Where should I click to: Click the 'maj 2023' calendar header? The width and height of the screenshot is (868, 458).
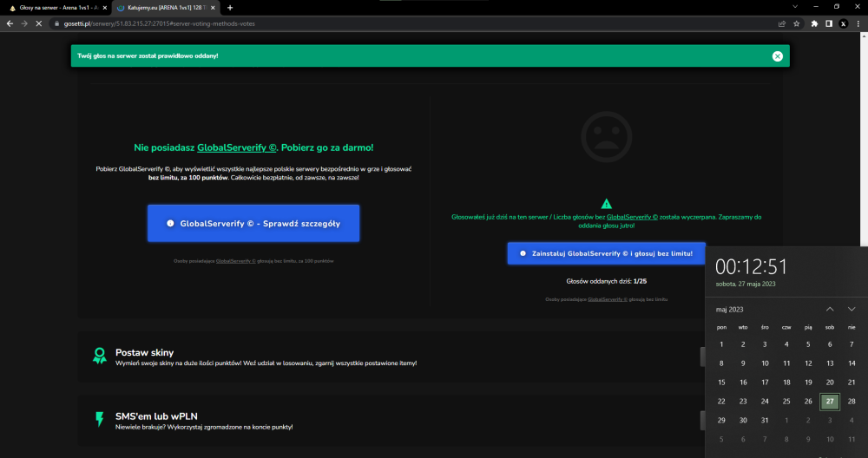click(x=730, y=310)
